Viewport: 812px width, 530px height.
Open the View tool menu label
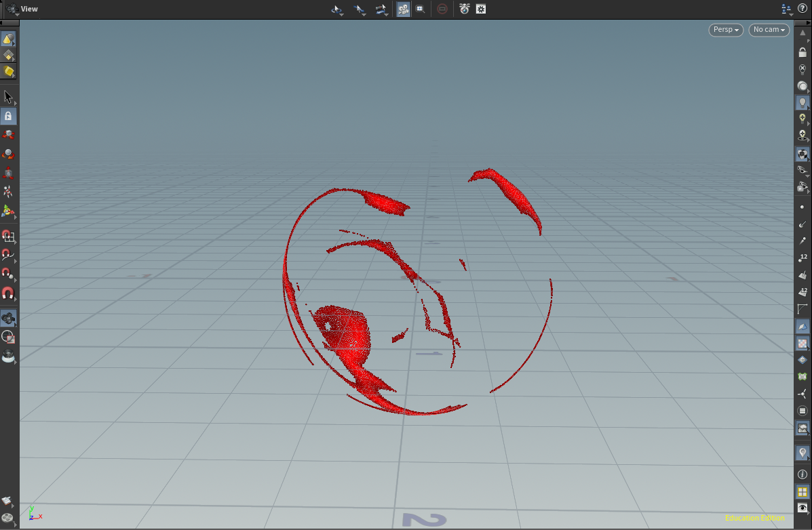(29, 9)
